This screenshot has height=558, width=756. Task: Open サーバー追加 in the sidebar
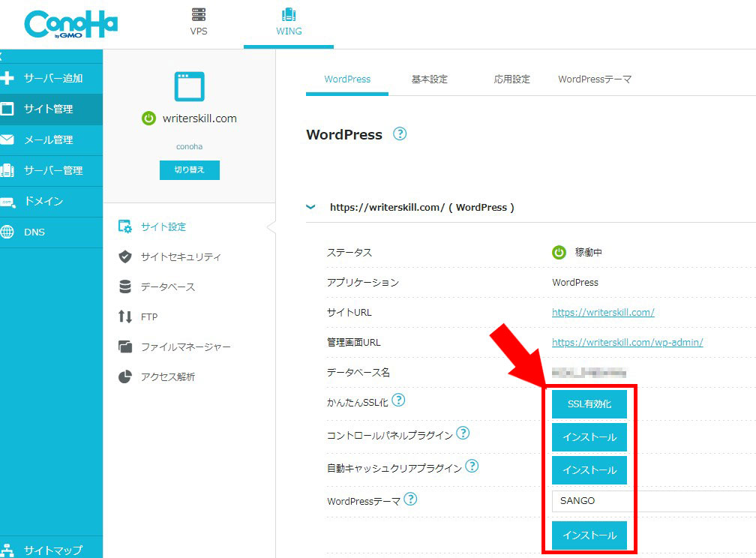(51, 78)
